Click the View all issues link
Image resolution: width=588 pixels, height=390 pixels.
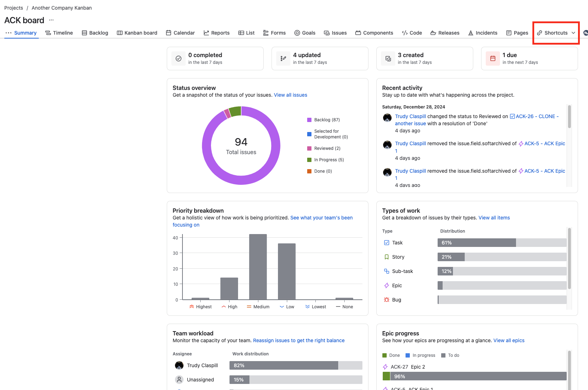click(x=290, y=95)
